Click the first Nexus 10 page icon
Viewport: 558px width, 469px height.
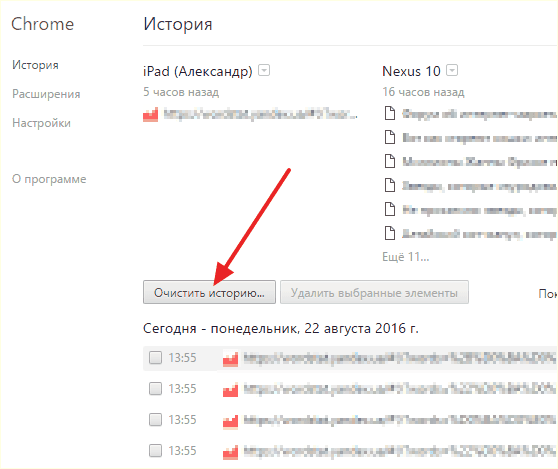[390, 113]
